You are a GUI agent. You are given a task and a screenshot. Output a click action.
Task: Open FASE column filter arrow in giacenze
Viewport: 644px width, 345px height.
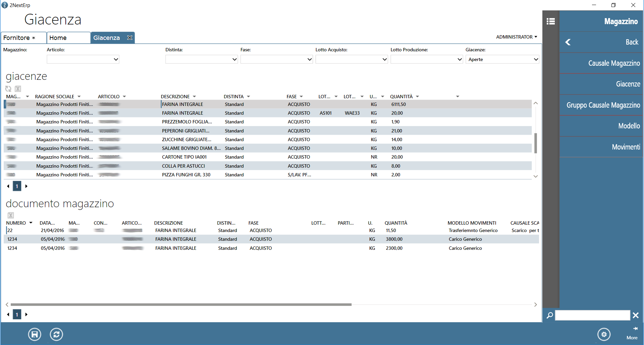302,97
